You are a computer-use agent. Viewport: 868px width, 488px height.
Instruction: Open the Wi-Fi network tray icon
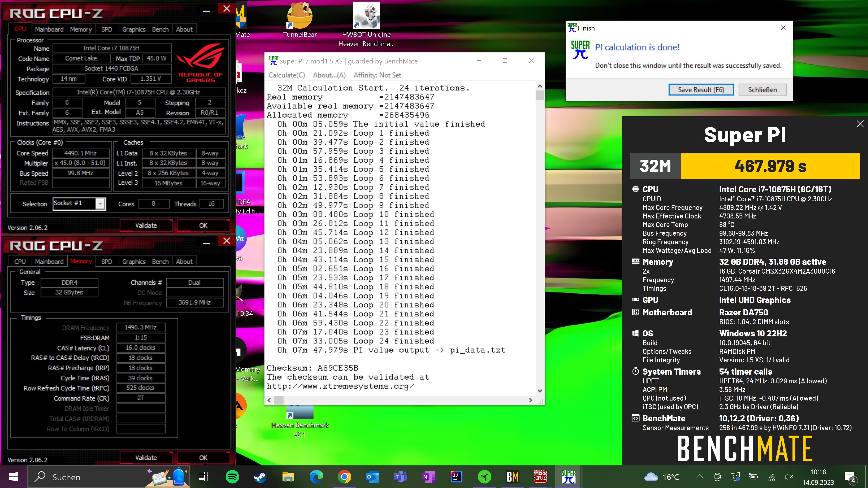(x=772, y=477)
